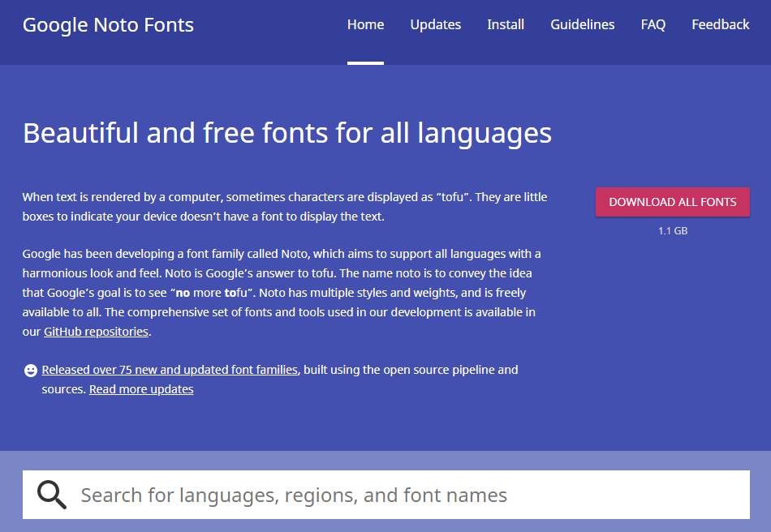This screenshot has width=771, height=532.
Task: Open the Home navigation tab
Action: [x=365, y=24]
